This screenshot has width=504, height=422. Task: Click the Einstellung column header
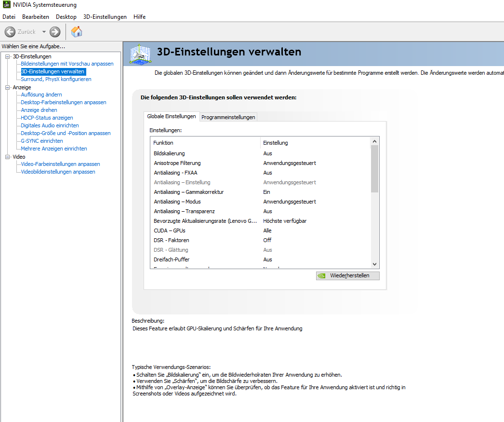[x=315, y=143]
